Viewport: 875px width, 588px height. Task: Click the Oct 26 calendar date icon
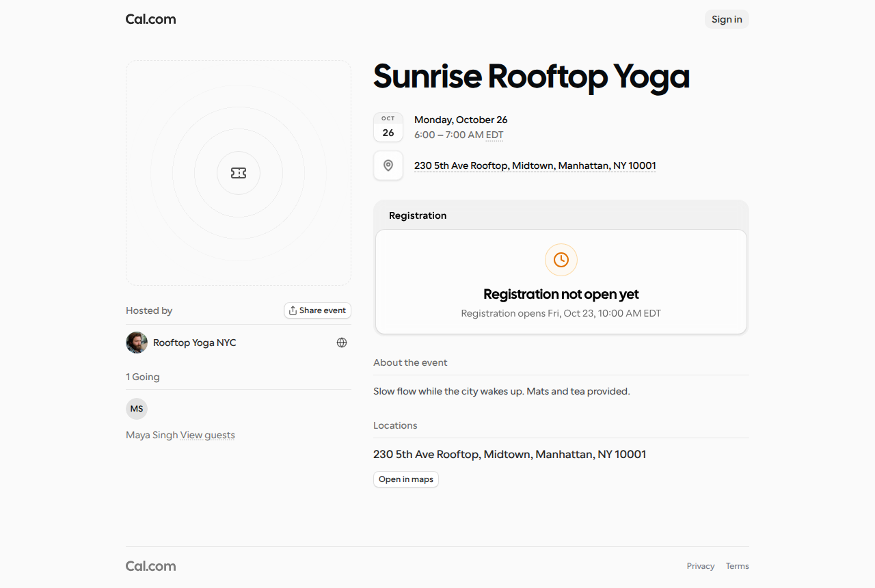pos(388,127)
